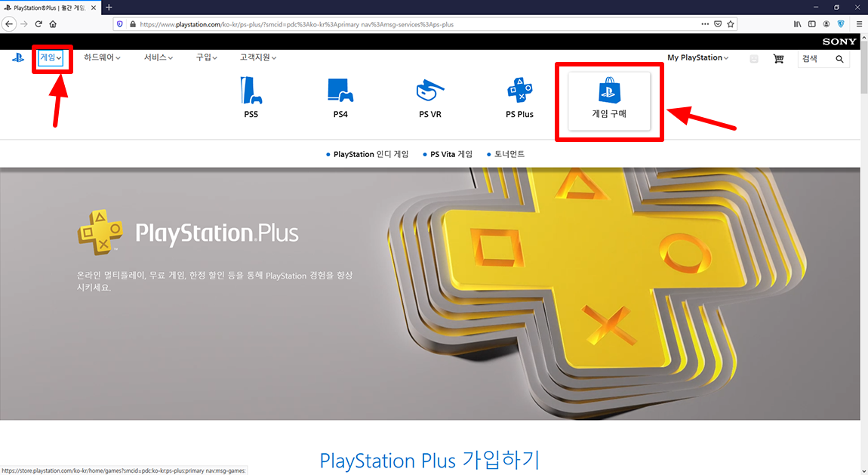Image resolution: width=868 pixels, height=475 pixels.
Task: Click the PlayStation Plus hero banner logo
Action: coord(188,233)
